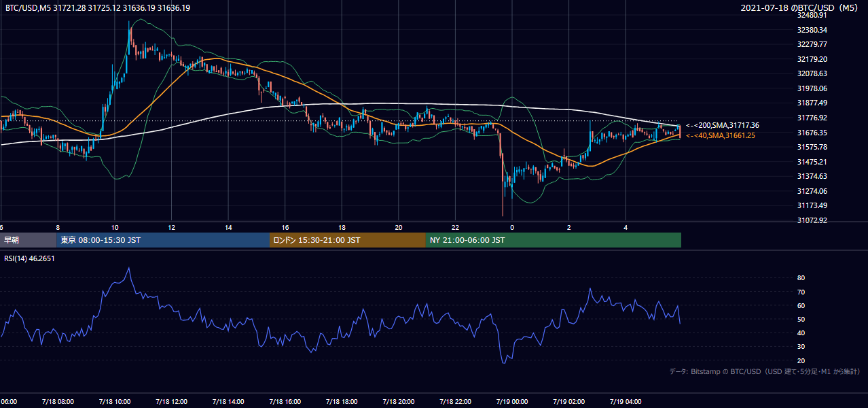The height and width of the screenshot is (408, 868).
Task: Click the BTC/USD,M5 OHLC header text
Action: coord(98,8)
